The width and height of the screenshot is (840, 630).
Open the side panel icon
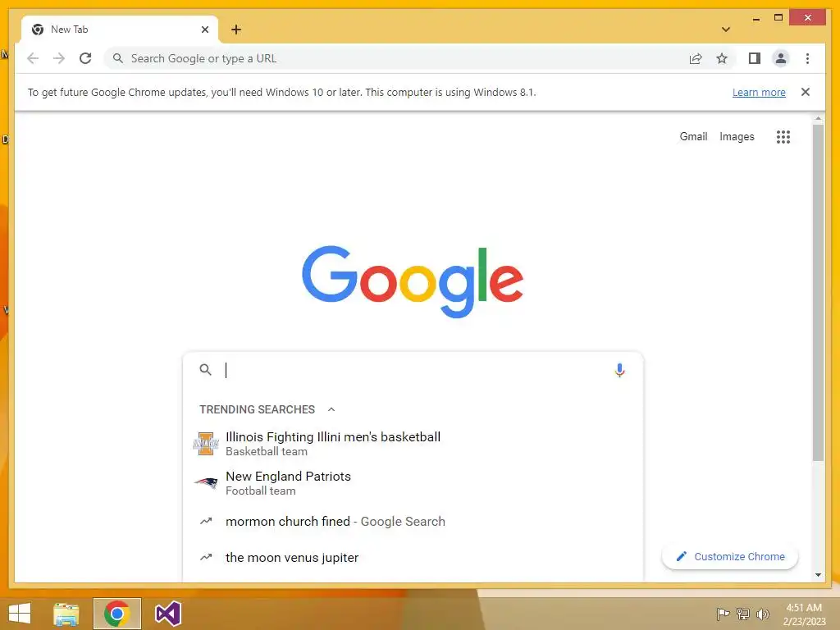pos(755,58)
